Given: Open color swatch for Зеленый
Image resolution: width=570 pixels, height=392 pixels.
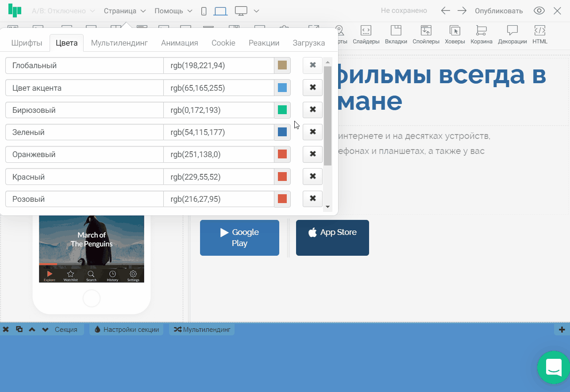Looking at the screenshot, I should tap(282, 132).
